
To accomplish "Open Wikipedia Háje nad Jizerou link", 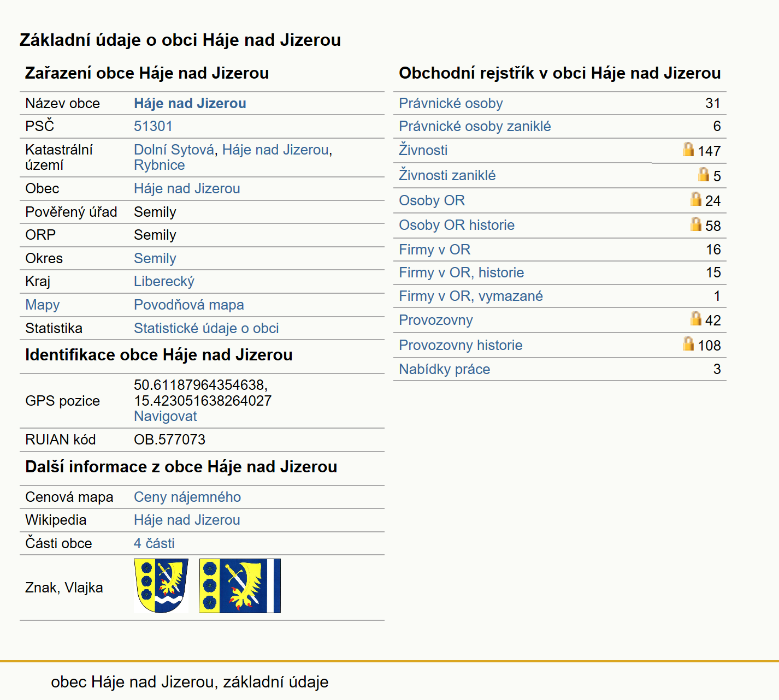I will click(x=187, y=520).
